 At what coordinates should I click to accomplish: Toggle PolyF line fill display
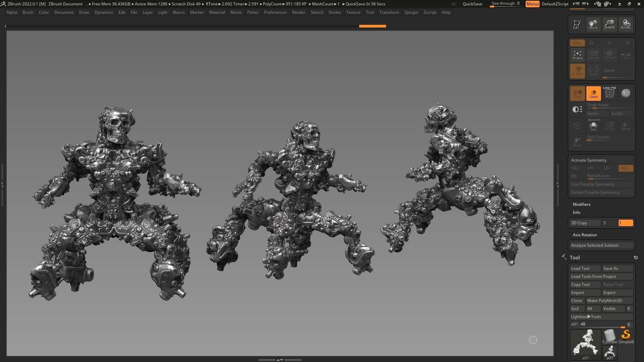(x=609, y=93)
